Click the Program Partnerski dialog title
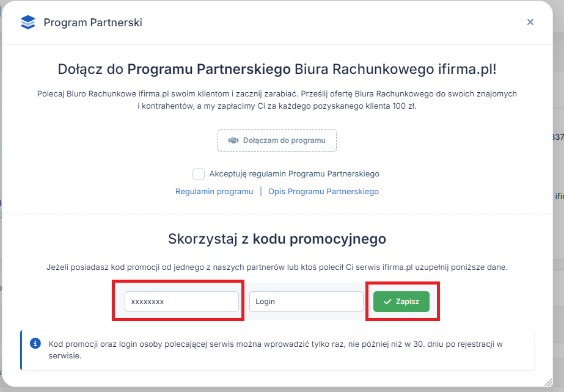Image resolution: width=564 pixels, height=392 pixels. pos(93,23)
